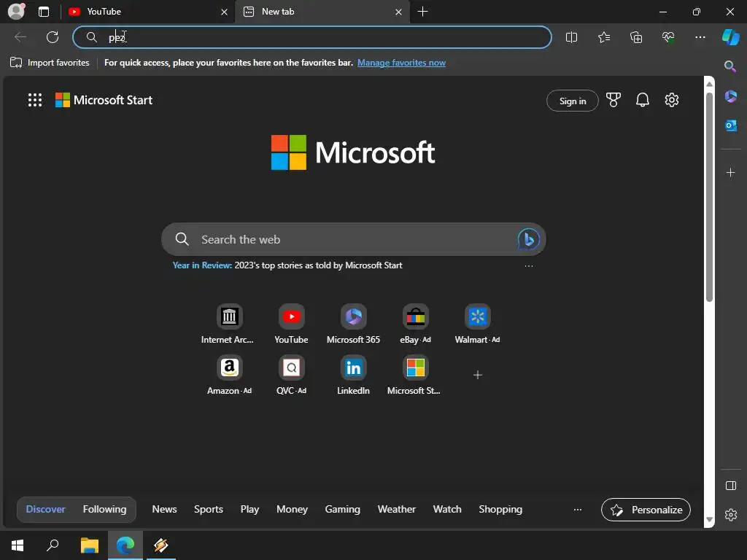
Task: Open the Sports feed category
Action: 208,509
